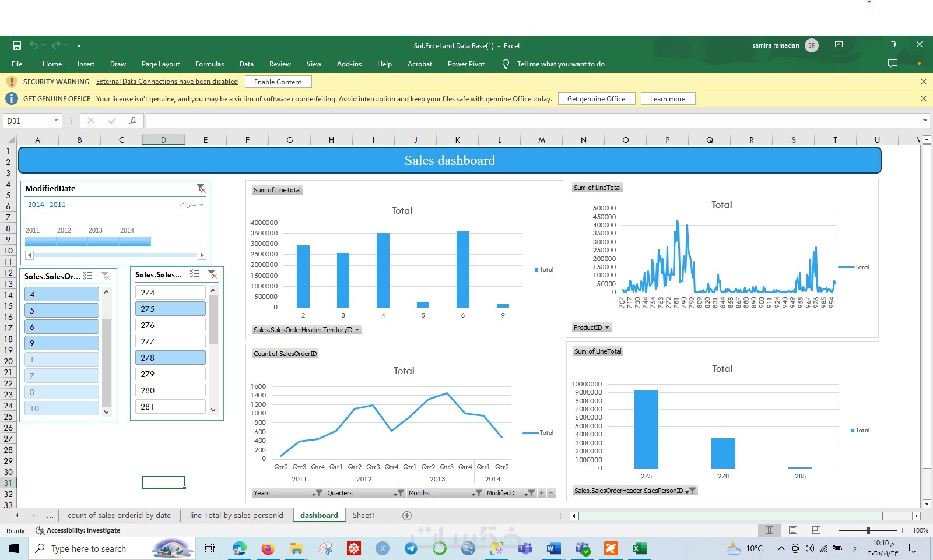Toggle multi-select on the territory slicer

click(88, 276)
